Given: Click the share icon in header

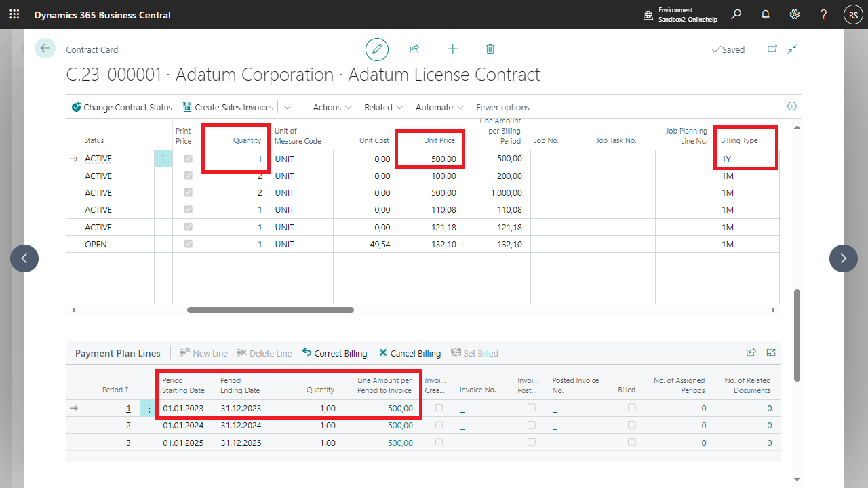Looking at the screenshot, I should [x=414, y=49].
